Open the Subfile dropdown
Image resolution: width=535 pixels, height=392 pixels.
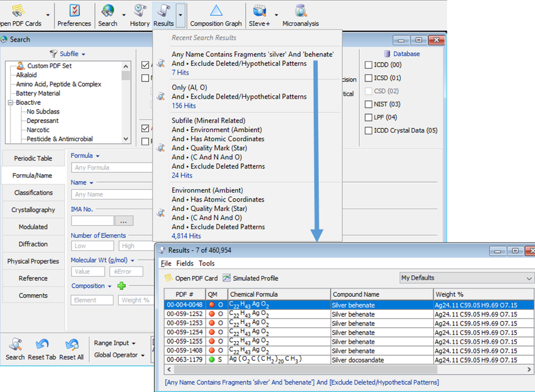72,54
